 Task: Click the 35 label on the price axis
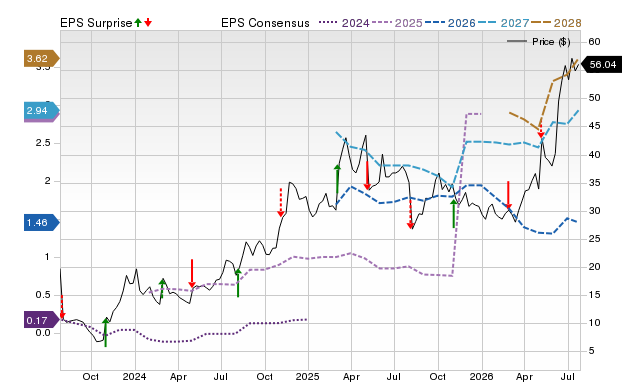click(594, 183)
